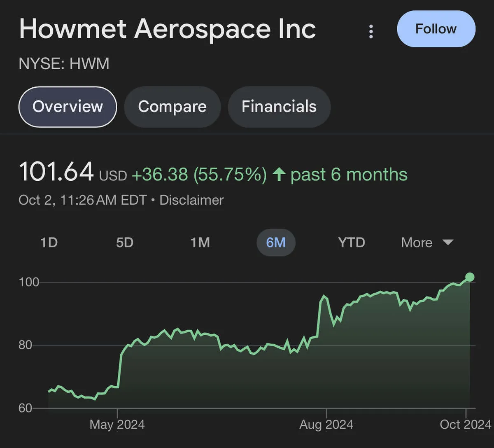The image size is (494, 448).
Task: Switch to the Overview tab
Action: 68,107
